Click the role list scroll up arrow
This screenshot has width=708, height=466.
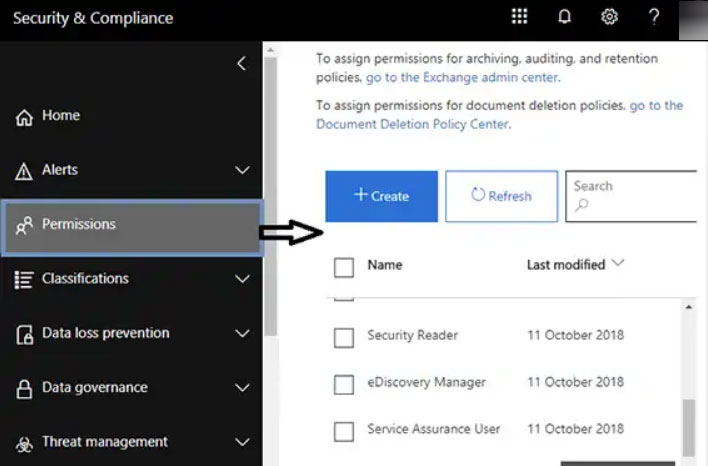[x=689, y=308]
